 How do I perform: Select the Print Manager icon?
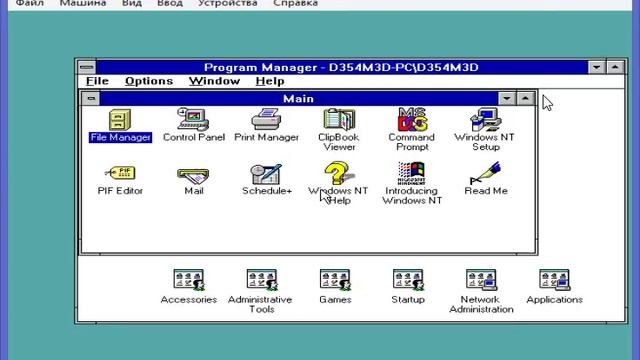click(266, 120)
